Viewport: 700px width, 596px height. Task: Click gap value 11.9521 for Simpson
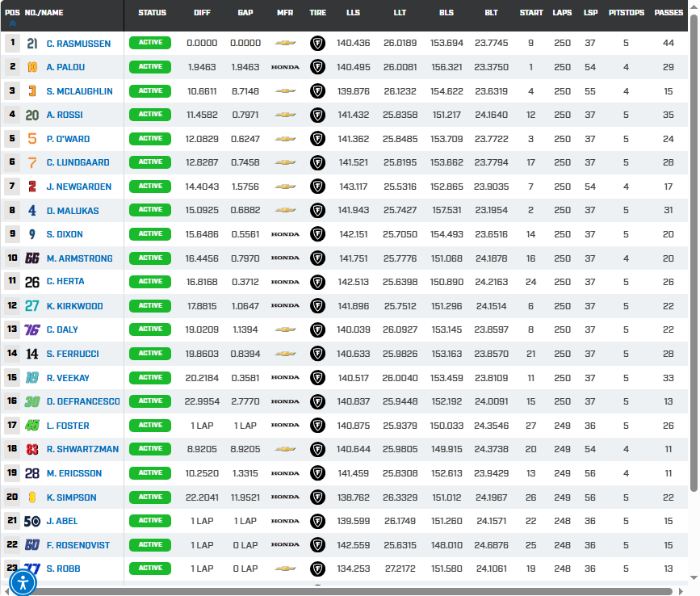tap(245, 497)
